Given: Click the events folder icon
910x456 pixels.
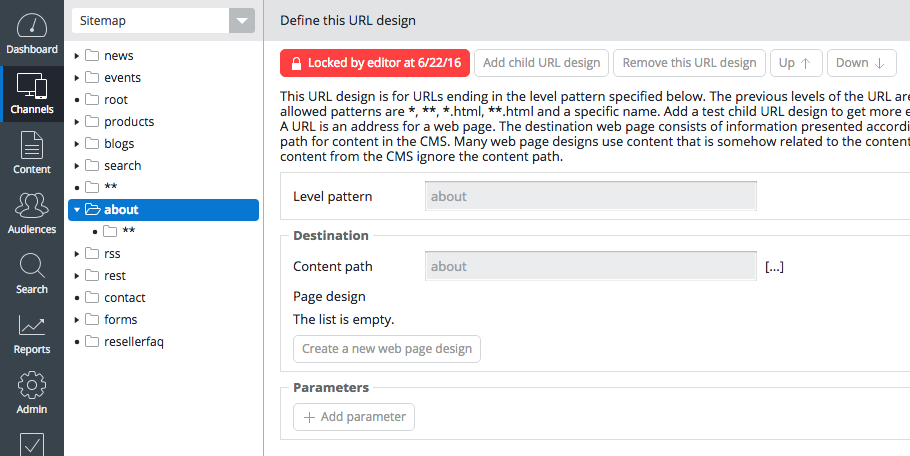Looking at the screenshot, I should coord(92,77).
